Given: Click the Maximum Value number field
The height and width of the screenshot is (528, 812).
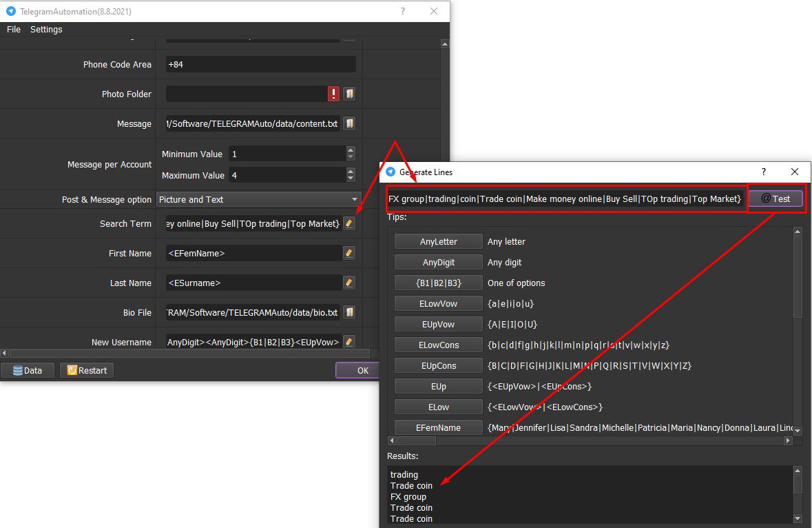Looking at the screenshot, I should pos(287,175).
